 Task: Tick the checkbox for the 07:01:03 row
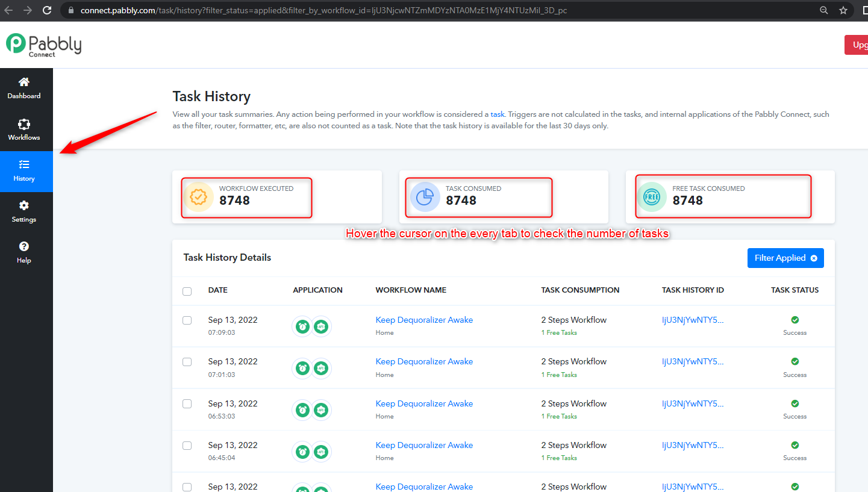point(187,362)
